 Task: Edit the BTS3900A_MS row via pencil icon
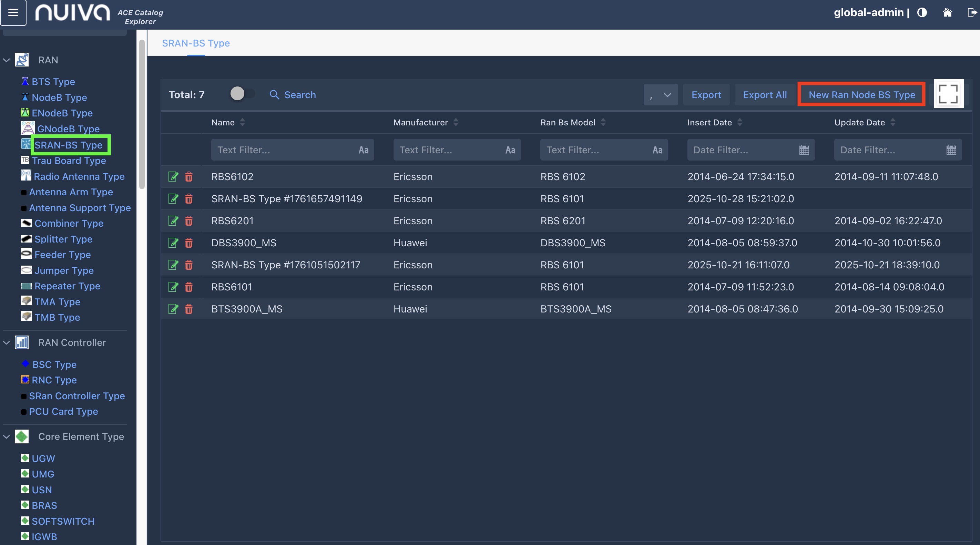173,309
